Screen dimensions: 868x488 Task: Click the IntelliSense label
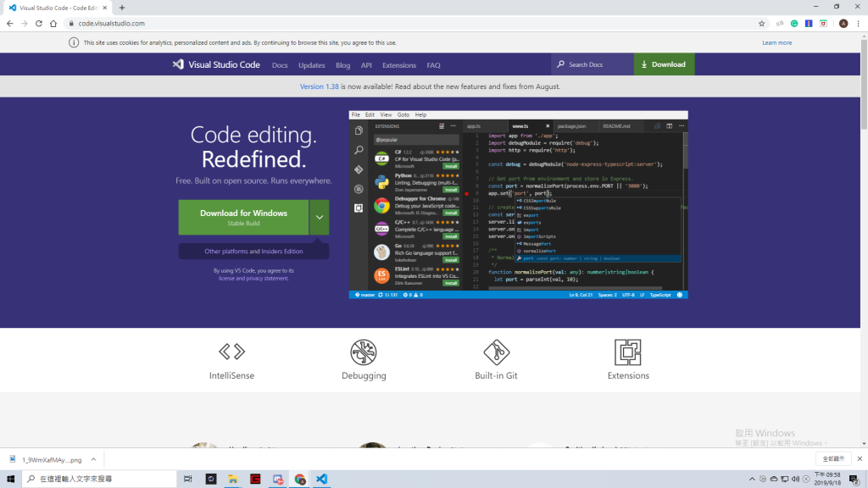(x=231, y=375)
